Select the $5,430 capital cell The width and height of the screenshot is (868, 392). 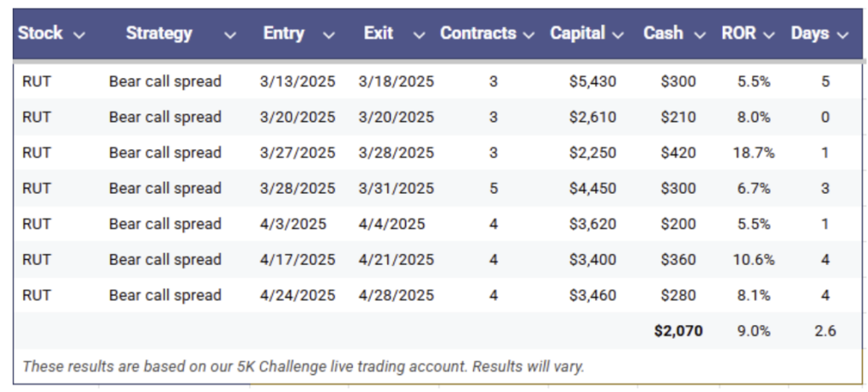pos(593,82)
